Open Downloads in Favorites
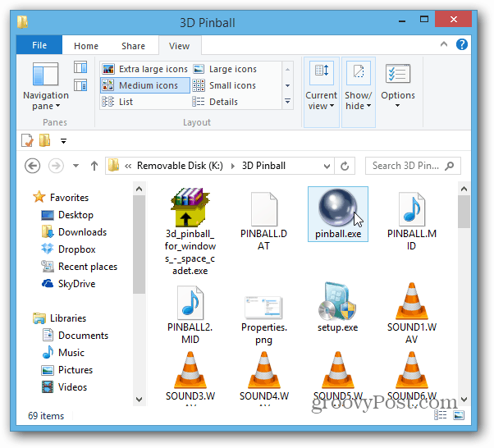This screenshot has width=494, height=448. 74,232
